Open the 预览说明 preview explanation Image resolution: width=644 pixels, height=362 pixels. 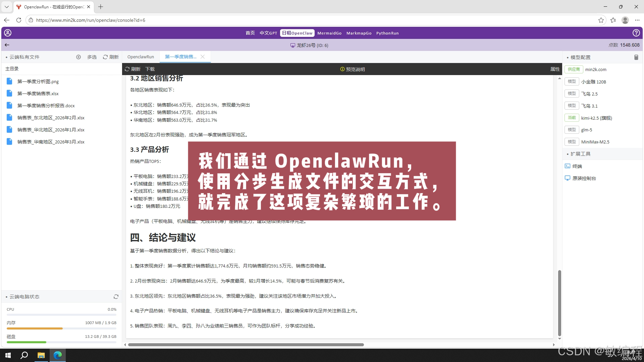353,69
